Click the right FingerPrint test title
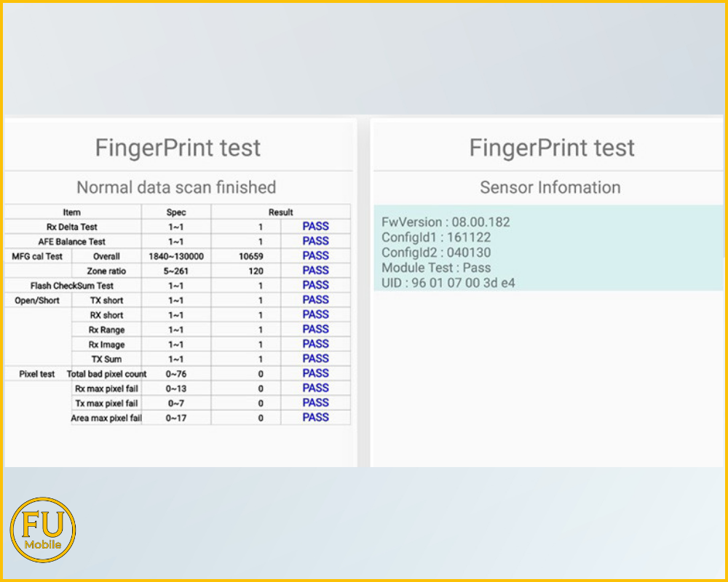The height and width of the screenshot is (582, 728). (x=552, y=148)
